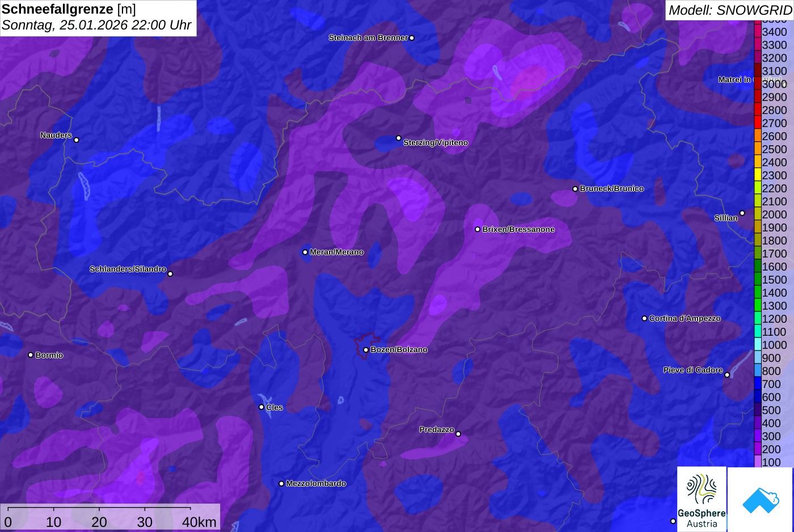Image resolution: width=794 pixels, height=532 pixels.
Task: Pick the 1500 m legend color swatch
Action: point(758,280)
